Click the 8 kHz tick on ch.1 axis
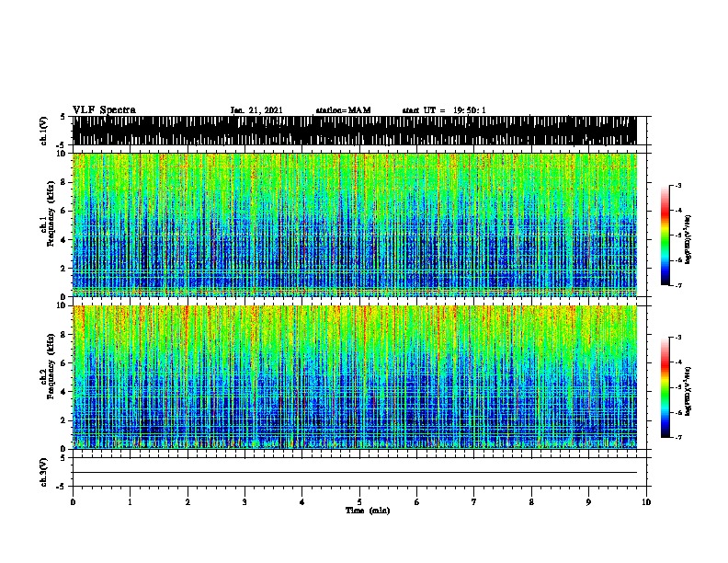The height and width of the screenshot is (563, 728). point(64,182)
